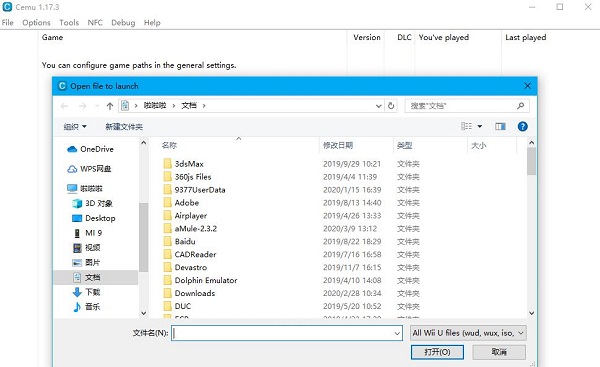Click the 取消 cancel button
The image size is (600, 367).
click(x=499, y=352)
